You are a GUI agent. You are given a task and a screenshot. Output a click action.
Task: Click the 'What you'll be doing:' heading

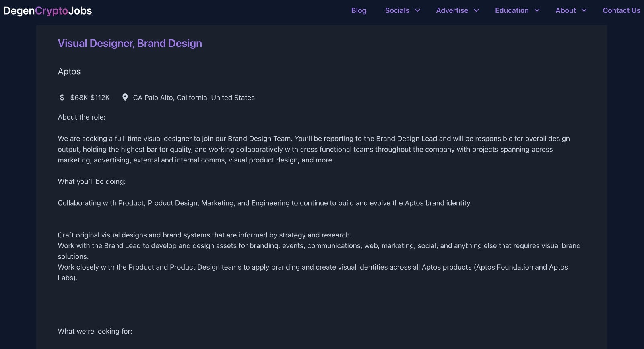[92, 181]
